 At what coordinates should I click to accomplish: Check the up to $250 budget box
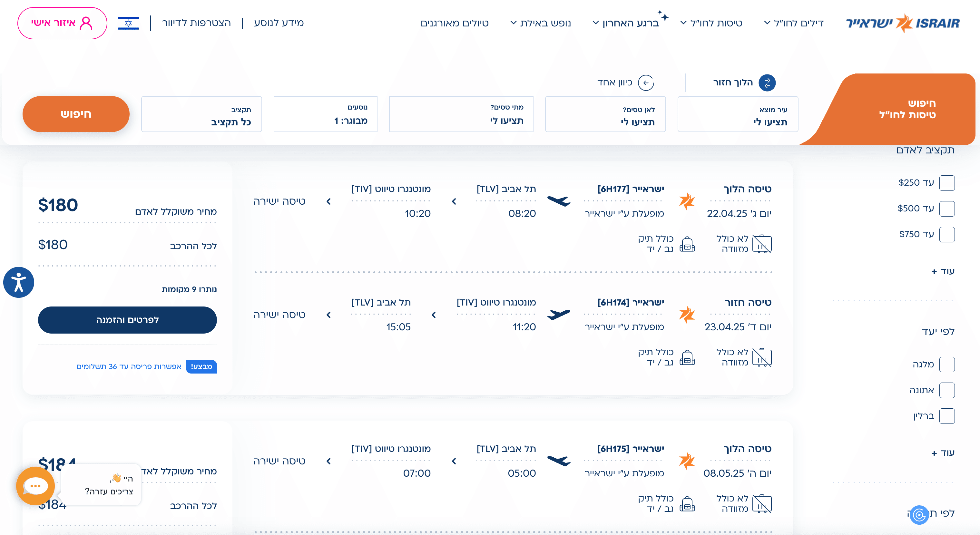coord(946,183)
